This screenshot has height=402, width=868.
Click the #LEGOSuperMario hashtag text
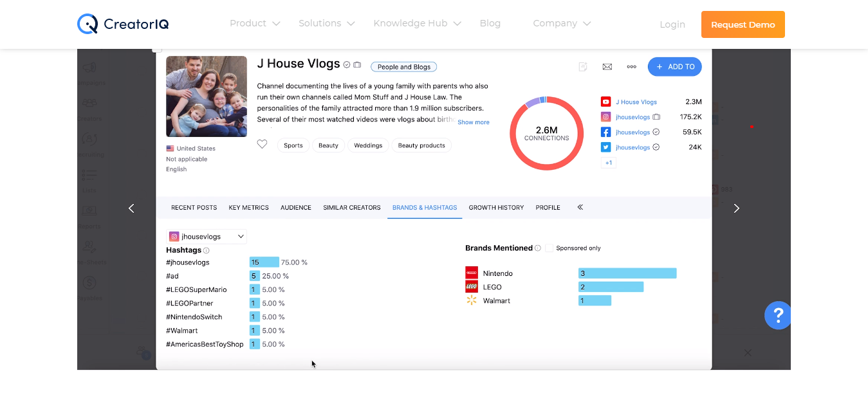click(196, 289)
